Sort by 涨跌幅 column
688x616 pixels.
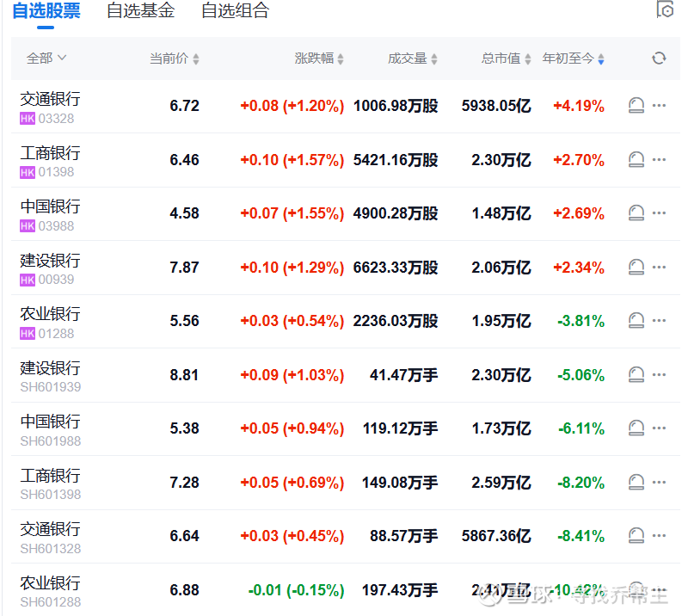[319, 59]
